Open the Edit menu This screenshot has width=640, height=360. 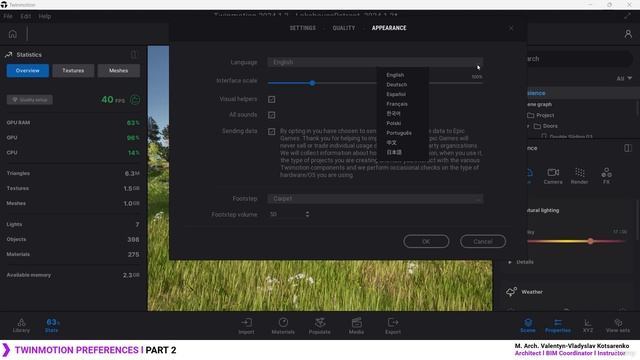tap(25, 16)
